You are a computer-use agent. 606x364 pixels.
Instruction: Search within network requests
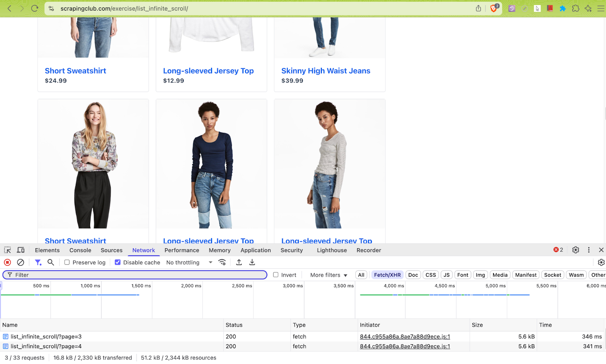51,262
